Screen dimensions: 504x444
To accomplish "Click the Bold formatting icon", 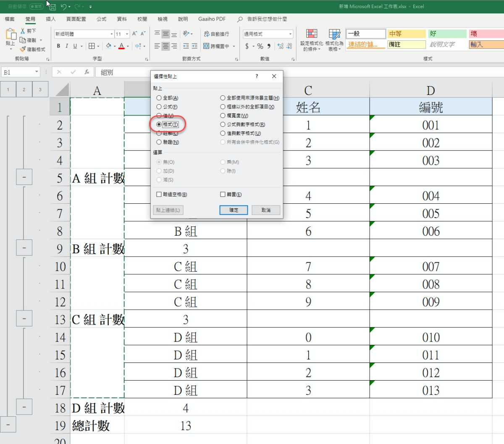I will point(58,46).
